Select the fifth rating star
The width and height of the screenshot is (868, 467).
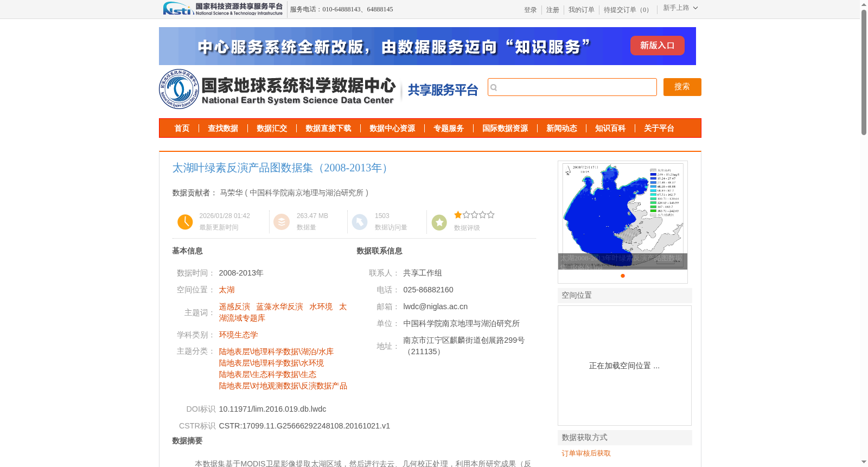click(490, 215)
